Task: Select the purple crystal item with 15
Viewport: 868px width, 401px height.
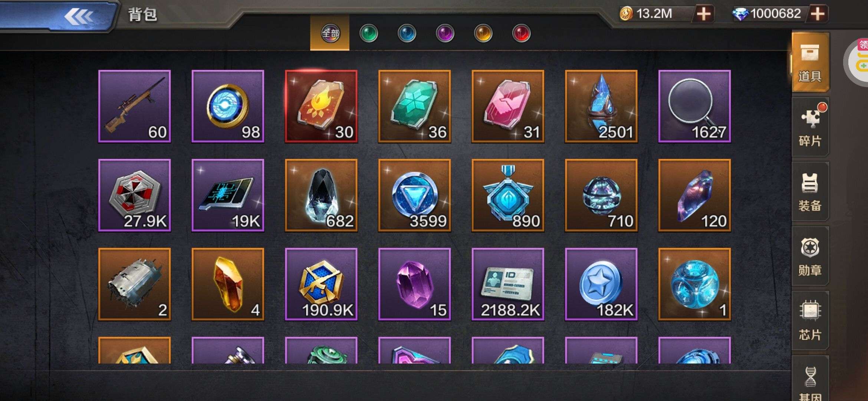Action: coord(414,284)
